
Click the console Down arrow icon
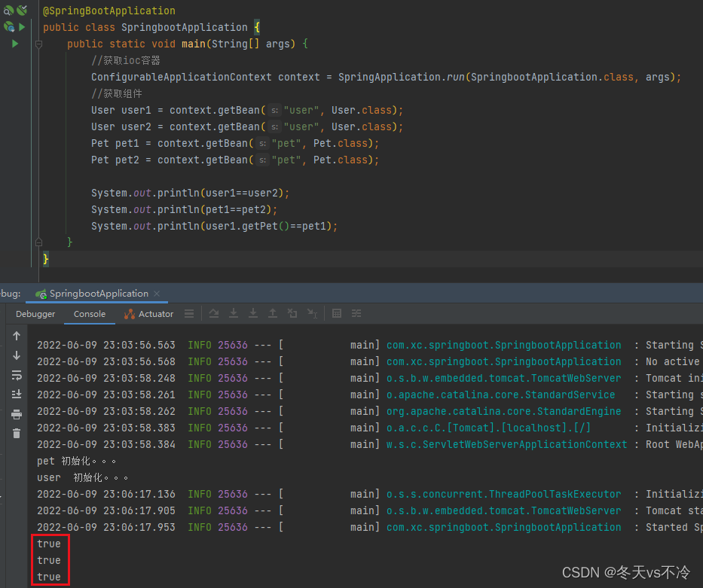17,355
